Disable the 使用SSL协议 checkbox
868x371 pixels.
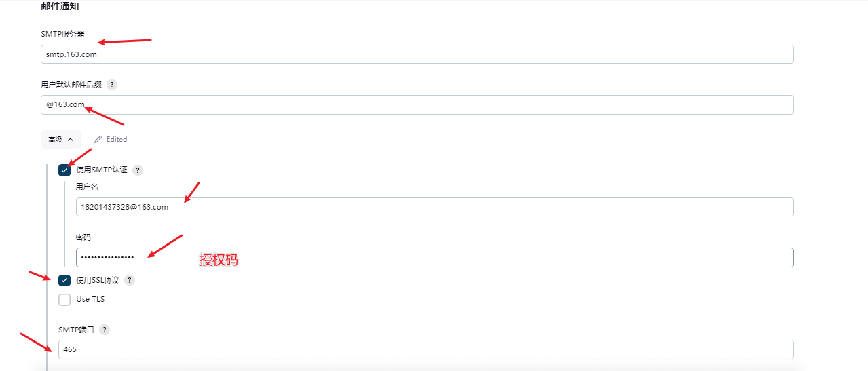coord(64,280)
